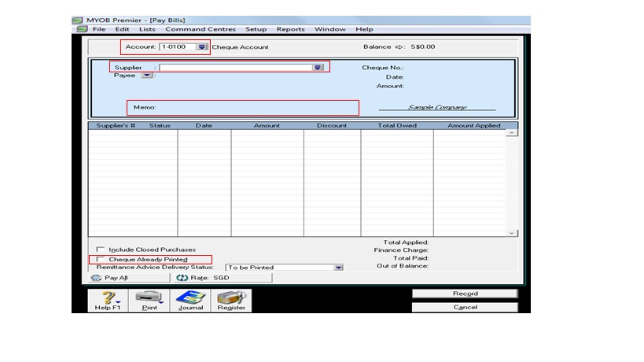
Task: Open the Command Centres menu
Action: (x=201, y=29)
